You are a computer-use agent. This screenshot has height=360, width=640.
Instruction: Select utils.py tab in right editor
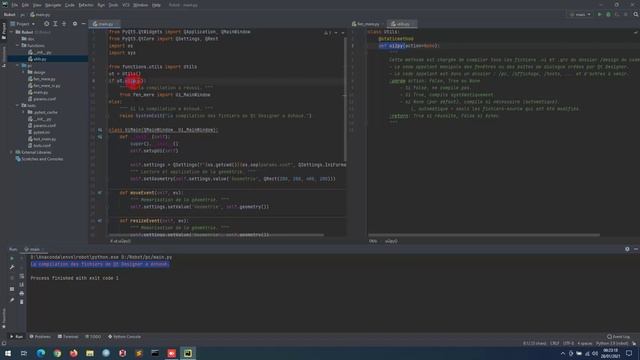[x=402, y=24]
